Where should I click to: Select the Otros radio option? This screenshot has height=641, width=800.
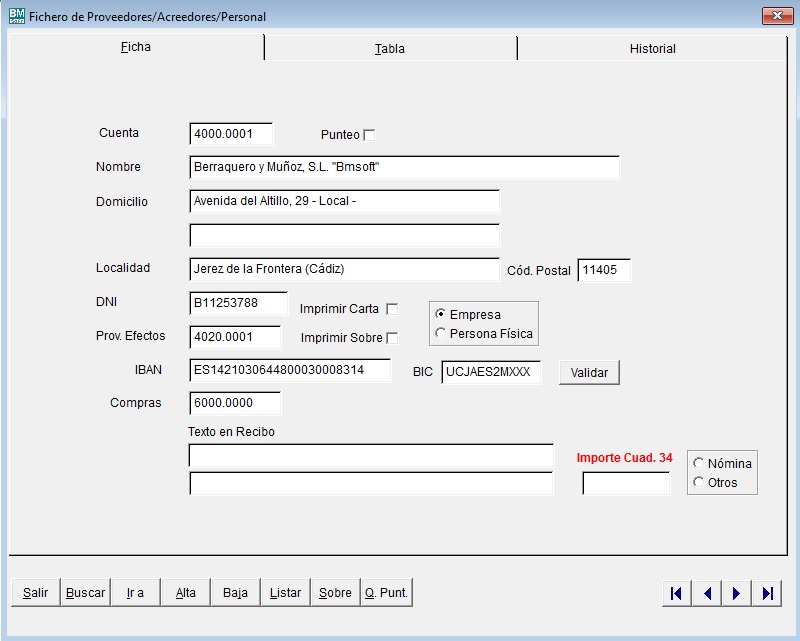coord(698,482)
